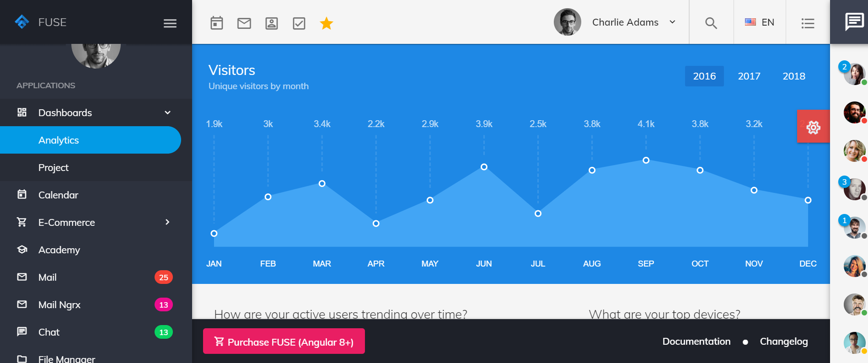Switch visitors chart to 2017

pos(749,76)
